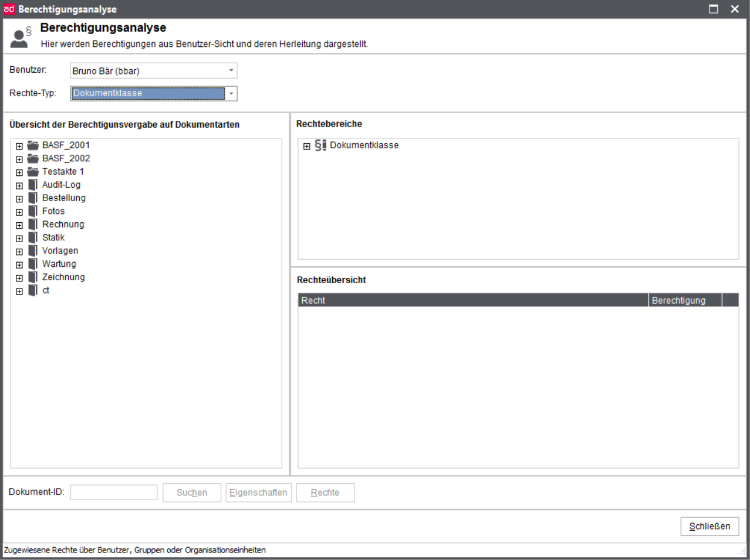
Task: Expand the Dokumentklasse node in Rechtebereiche
Action: point(306,147)
